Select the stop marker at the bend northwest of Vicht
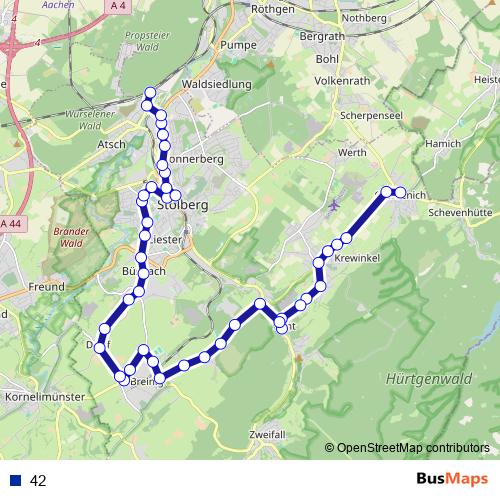Image resolution: width=500 pixels, height=500 pixels. [x=260, y=304]
